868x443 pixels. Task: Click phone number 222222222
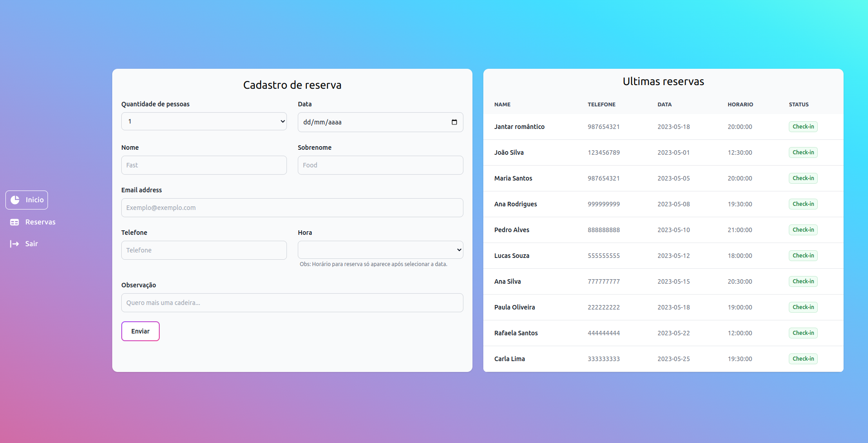pyautogui.click(x=604, y=307)
